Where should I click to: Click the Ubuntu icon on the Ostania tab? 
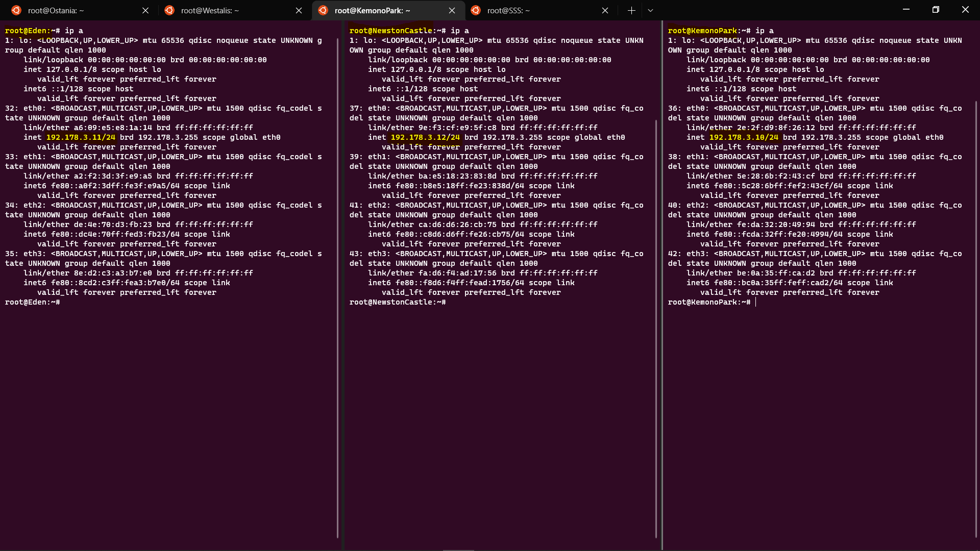[x=16, y=10]
